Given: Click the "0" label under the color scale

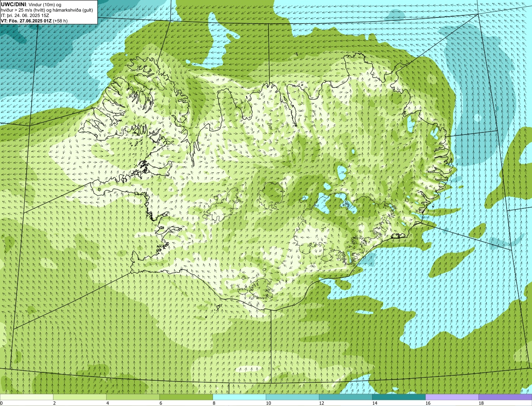Looking at the screenshot, I should pyautogui.click(x=1, y=403).
